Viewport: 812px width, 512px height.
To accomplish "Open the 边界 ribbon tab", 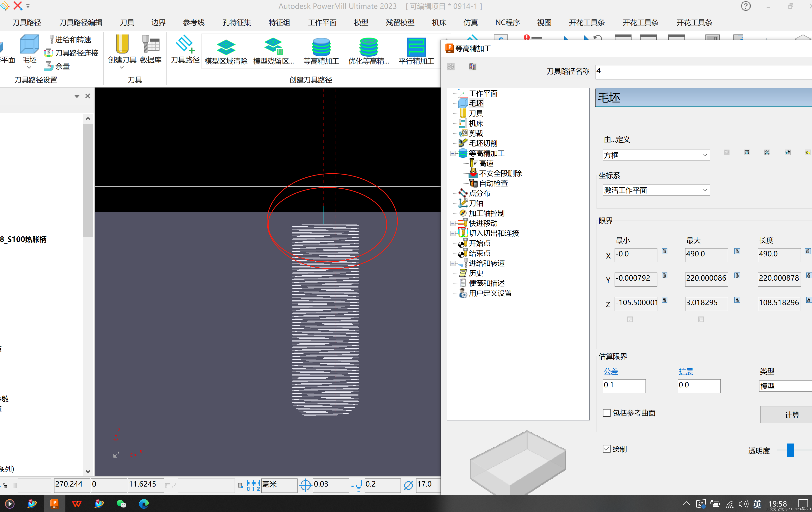I will 158,23.
